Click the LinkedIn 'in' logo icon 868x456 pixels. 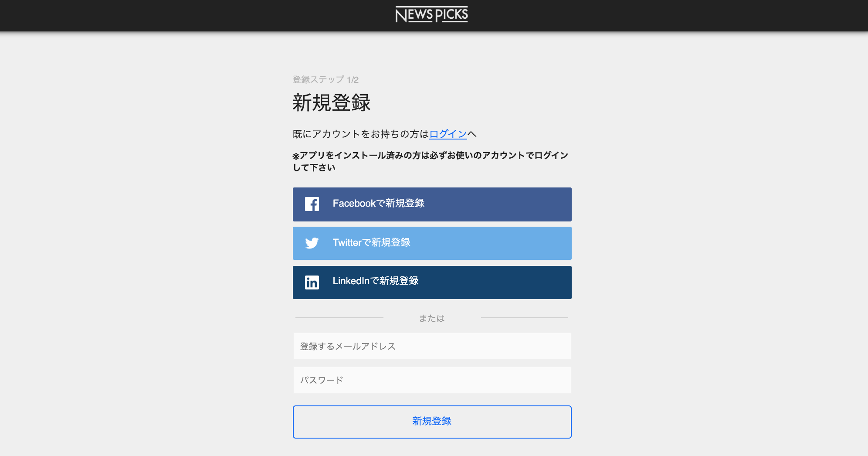click(x=312, y=282)
